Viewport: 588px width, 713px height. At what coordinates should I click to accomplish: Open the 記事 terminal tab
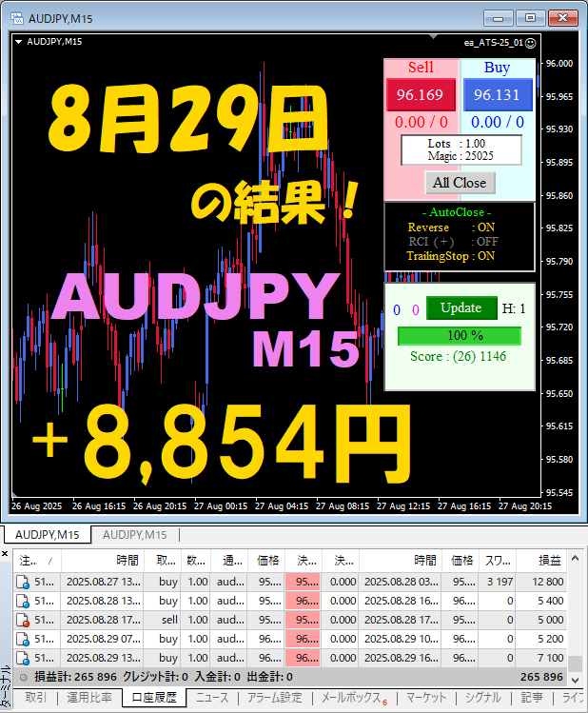click(532, 698)
